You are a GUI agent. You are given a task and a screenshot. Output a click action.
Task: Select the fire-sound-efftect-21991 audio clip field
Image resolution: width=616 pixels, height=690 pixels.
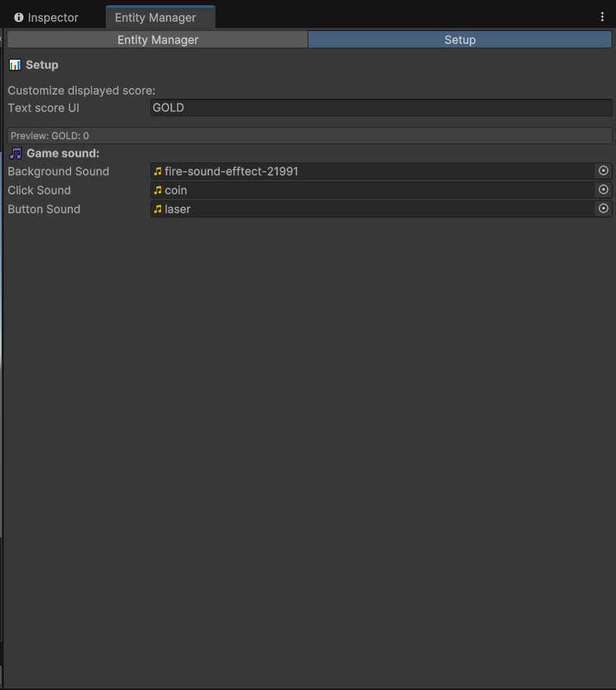(x=373, y=172)
